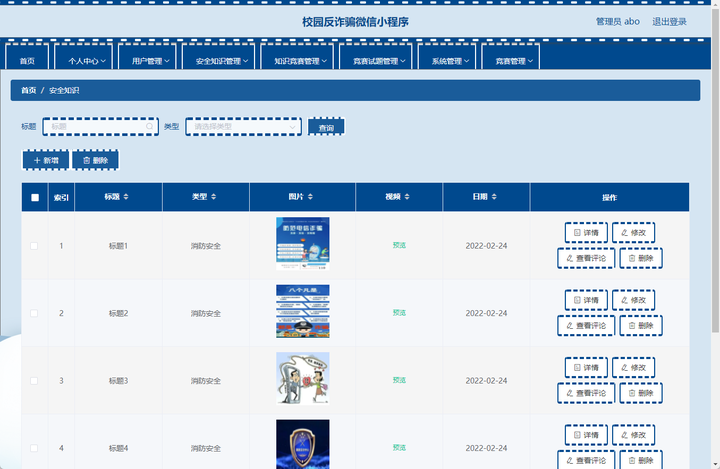Viewport: 720px width, 469px height.
Task: Click 退出登录 to log out
Action: pyautogui.click(x=669, y=22)
